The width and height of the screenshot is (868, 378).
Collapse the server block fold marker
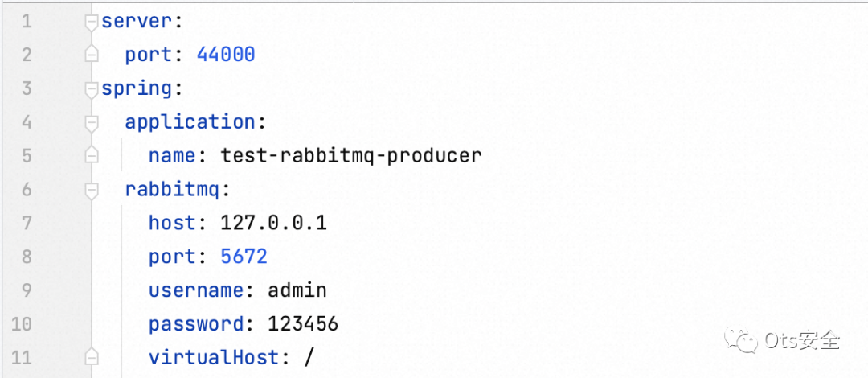(x=92, y=22)
